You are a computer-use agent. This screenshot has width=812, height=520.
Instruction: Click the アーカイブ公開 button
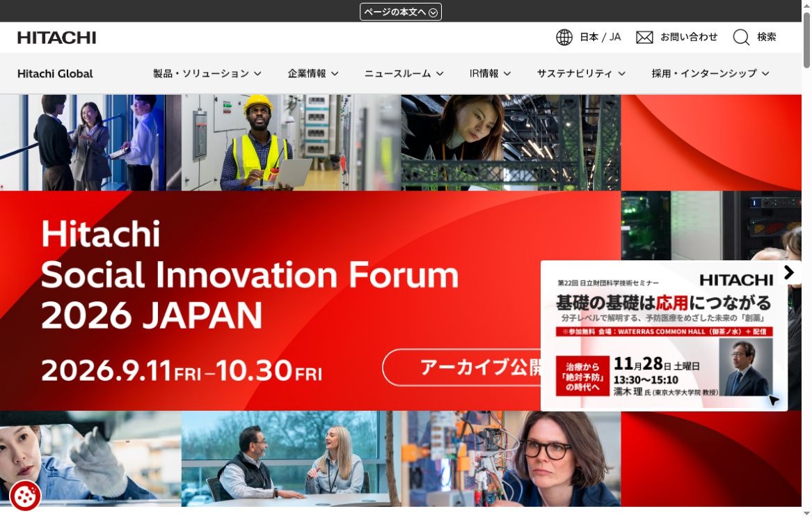coord(461,368)
